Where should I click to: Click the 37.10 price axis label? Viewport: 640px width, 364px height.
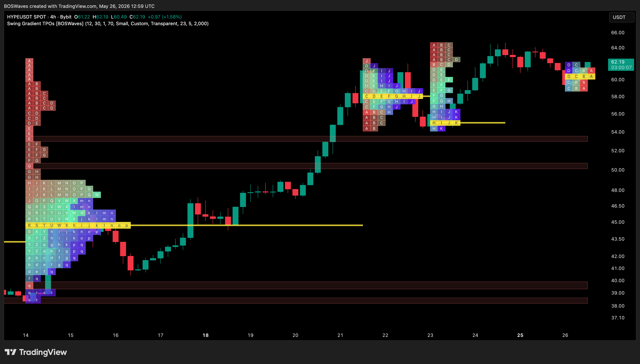pos(618,318)
